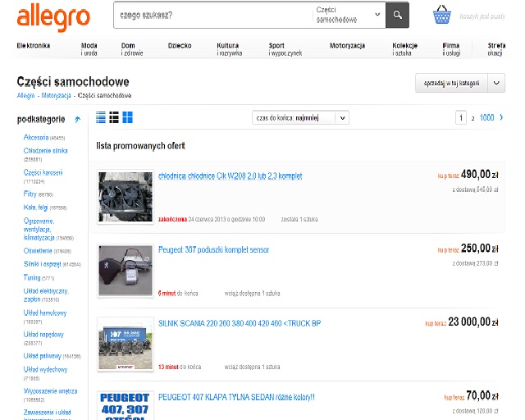This screenshot has width=525, height=420.
Task: Go to next results page arrow
Action: tap(501, 117)
